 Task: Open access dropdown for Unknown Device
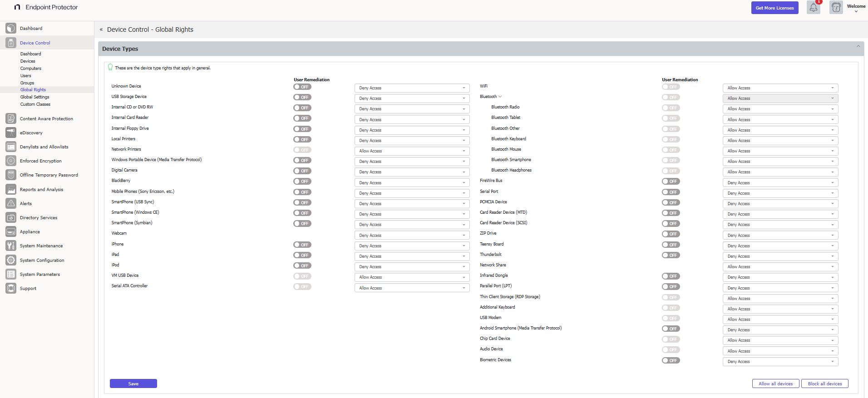point(412,88)
